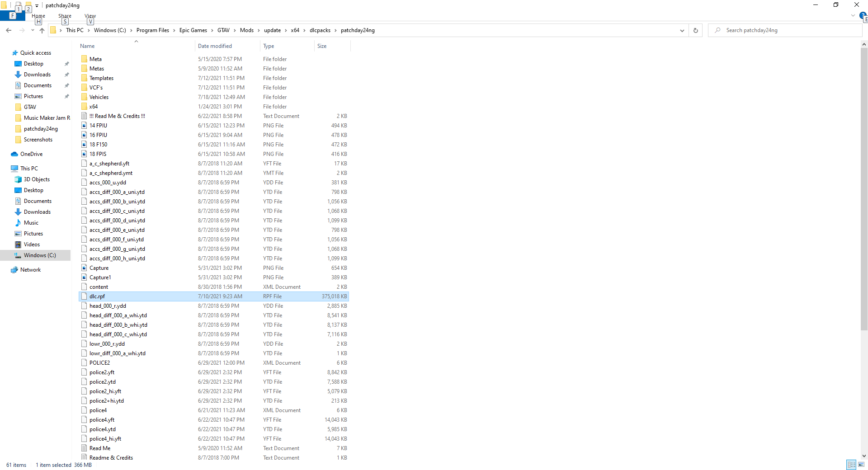Open the Share ribbon tab

pyautogui.click(x=65, y=16)
